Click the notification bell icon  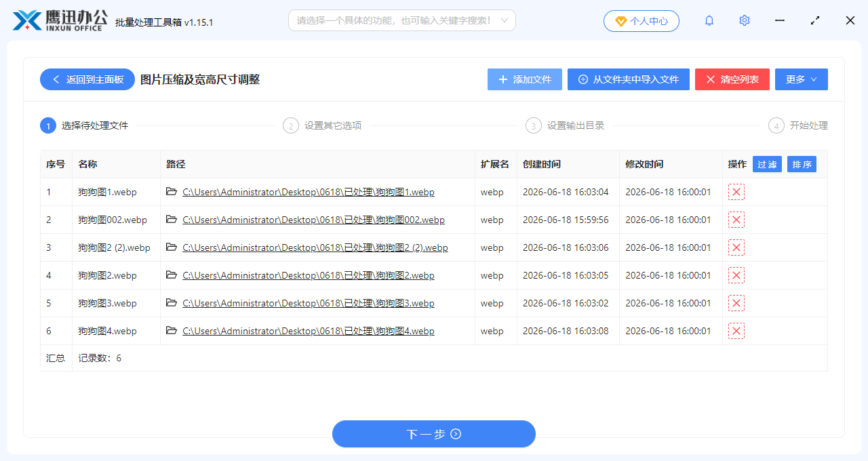click(x=709, y=21)
